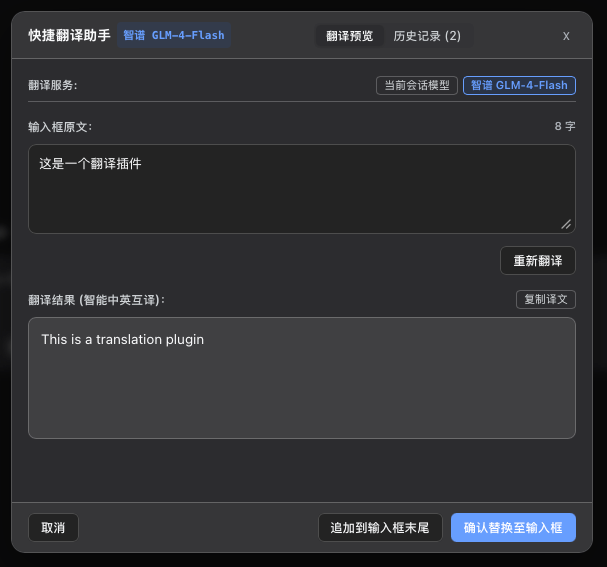The image size is (607, 567).
Task: Select 当前会话模型 as the translation service
Action: pos(417,85)
